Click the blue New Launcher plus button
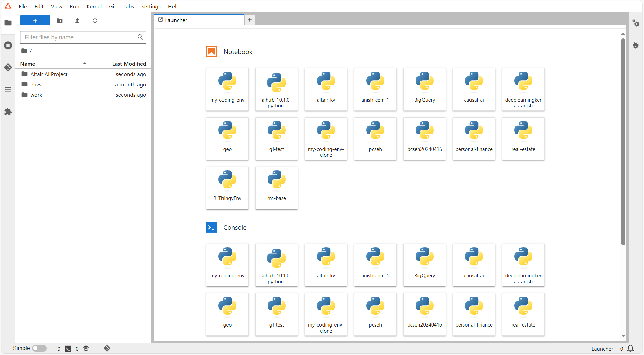This screenshot has height=355, width=644. (x=35, y=21)
